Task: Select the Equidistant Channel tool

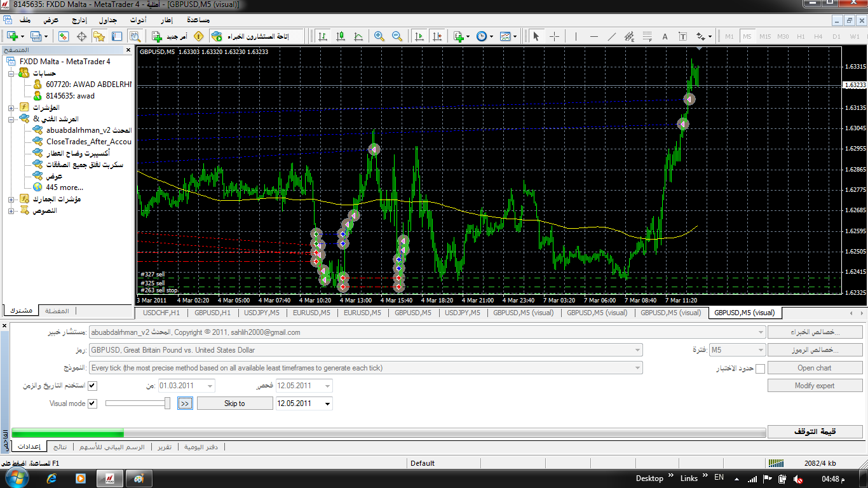Action: click(x=630, y=36)
